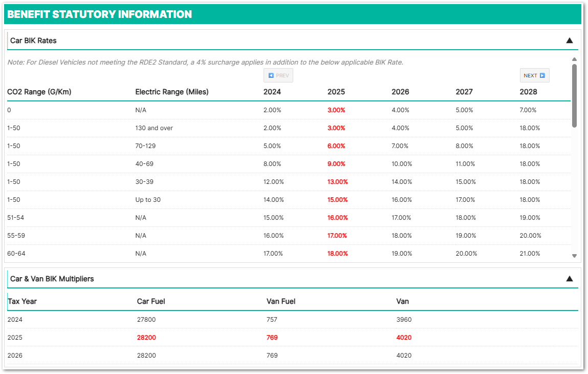Click the Electric Range (Miles) column header
588x374 pixels.
pos(172,92)
